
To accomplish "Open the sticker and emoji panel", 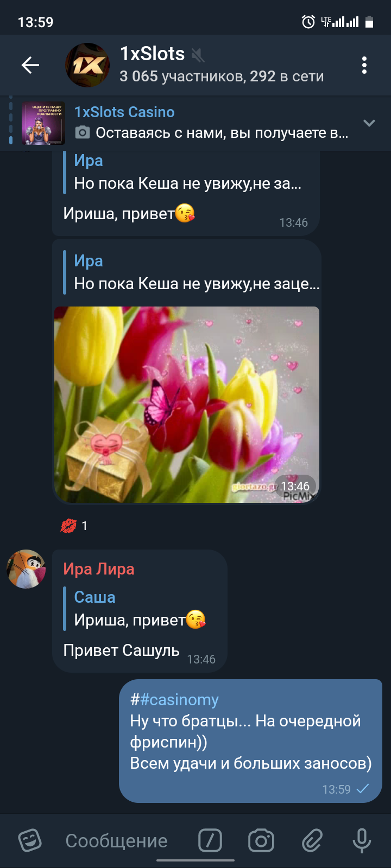I will [30, 840].
